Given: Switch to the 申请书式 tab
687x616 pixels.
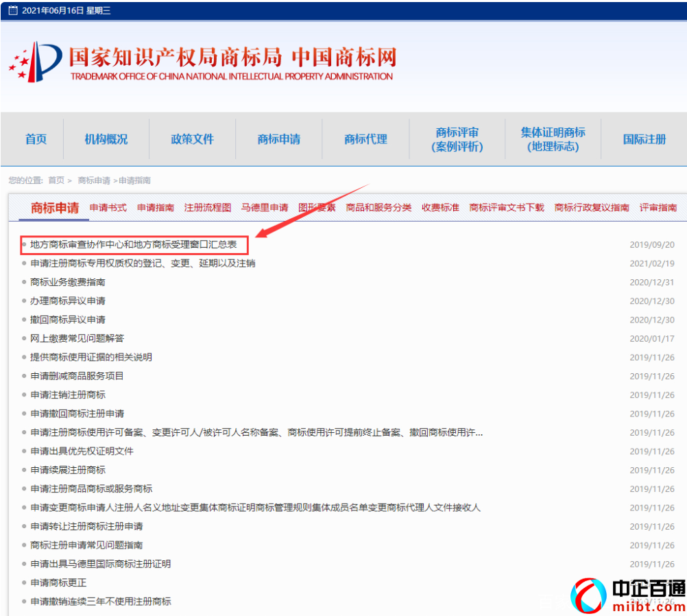Looking at the screenshot, I should click(108, 208).
